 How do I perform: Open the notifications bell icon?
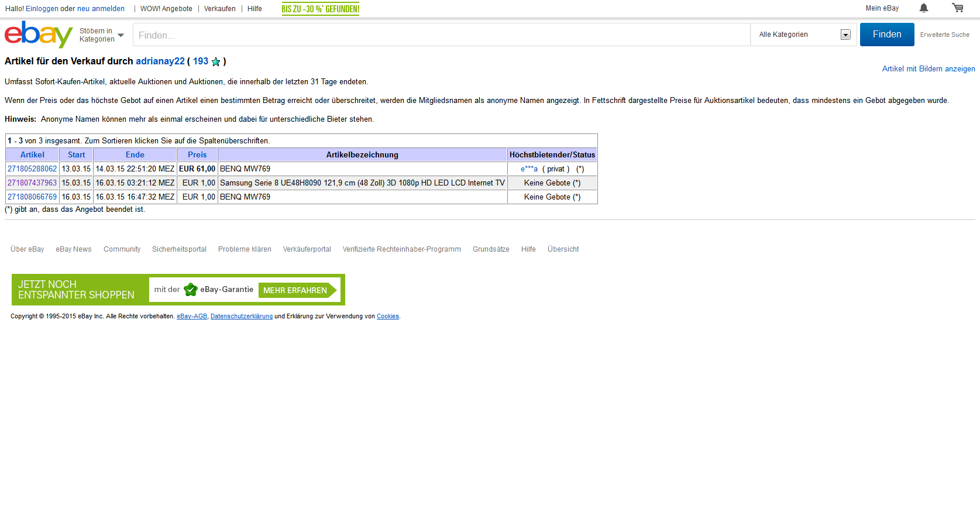point(924,8)
